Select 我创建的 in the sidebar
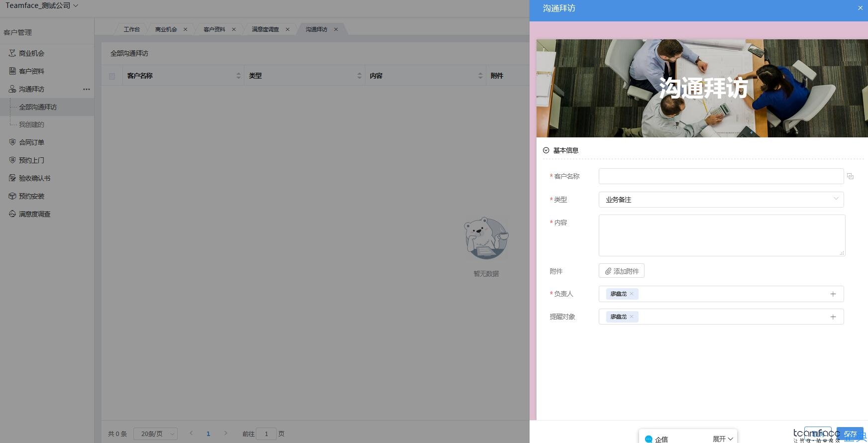This screenshot has height=443, width=868. coord(31,124)
